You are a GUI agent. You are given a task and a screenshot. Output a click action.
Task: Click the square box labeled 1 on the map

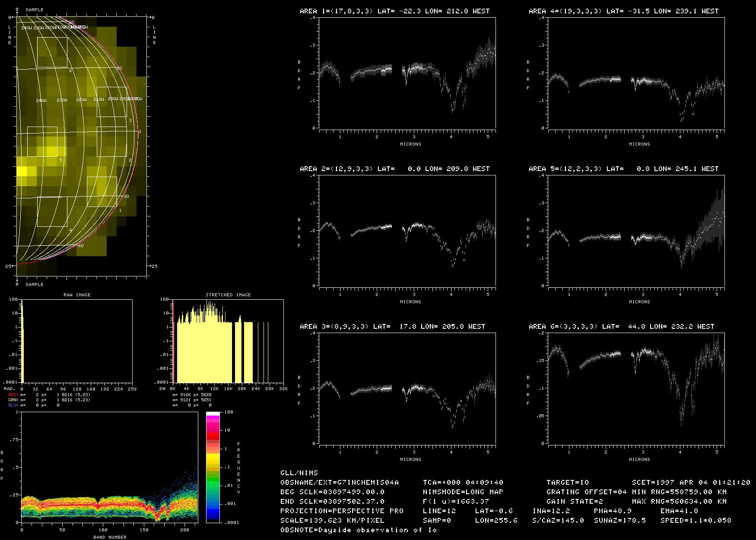(x=102, y=192)
